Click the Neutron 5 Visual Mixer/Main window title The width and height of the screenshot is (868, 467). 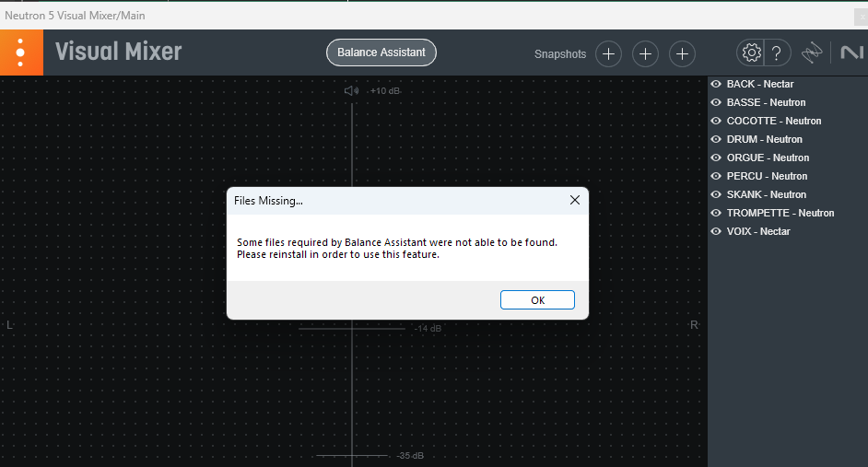[75, 16]
